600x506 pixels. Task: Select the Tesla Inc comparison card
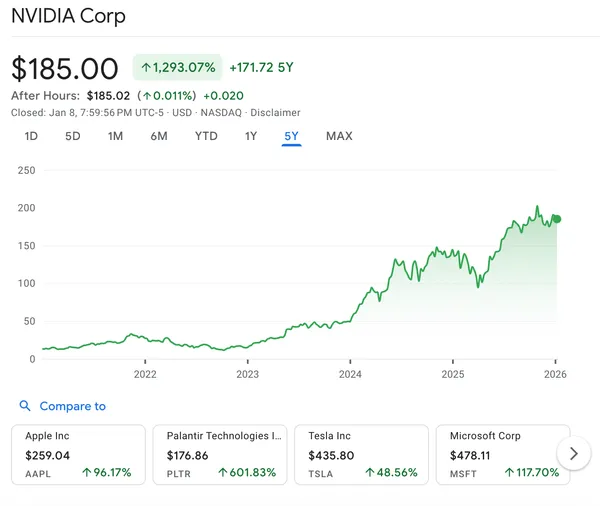click(x=361, y=454)
